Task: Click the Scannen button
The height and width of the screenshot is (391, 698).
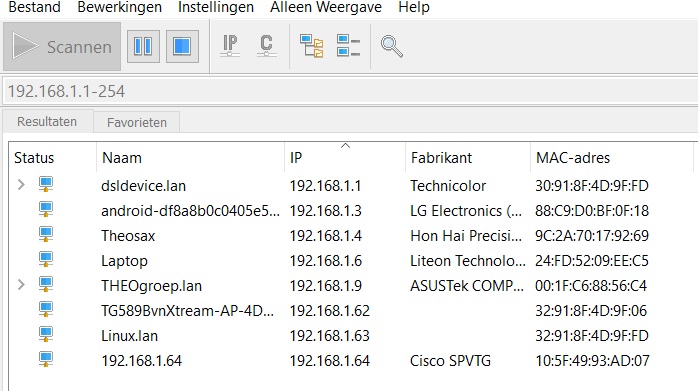Action: (62, 46)
